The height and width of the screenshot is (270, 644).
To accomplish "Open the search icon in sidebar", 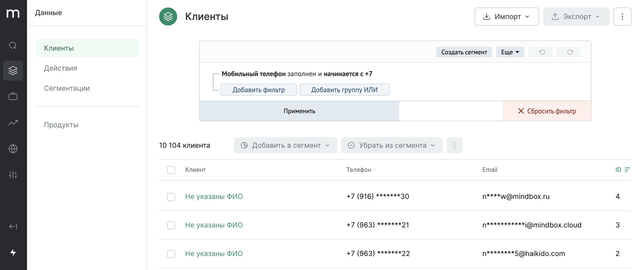I will pyautogui.click(x=13, y=45).
